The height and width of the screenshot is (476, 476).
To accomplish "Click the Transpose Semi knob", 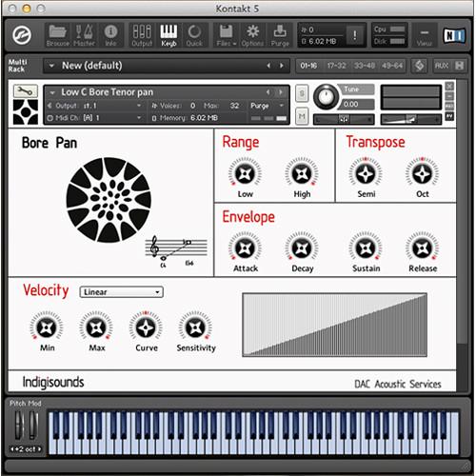I will point(366,174).
